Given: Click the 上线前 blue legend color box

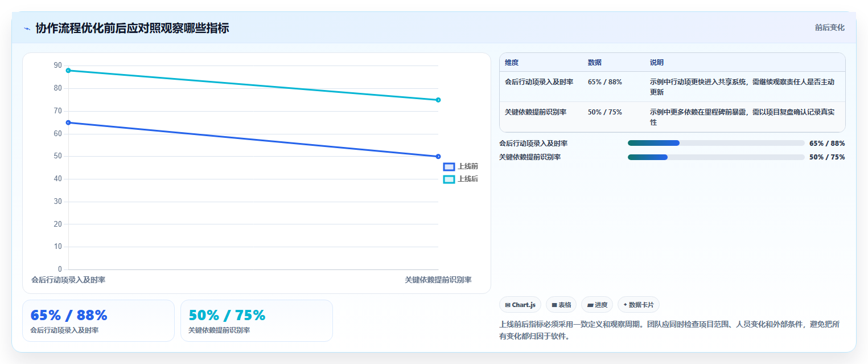Looking at the screenshot, I should tap(449, 166).
